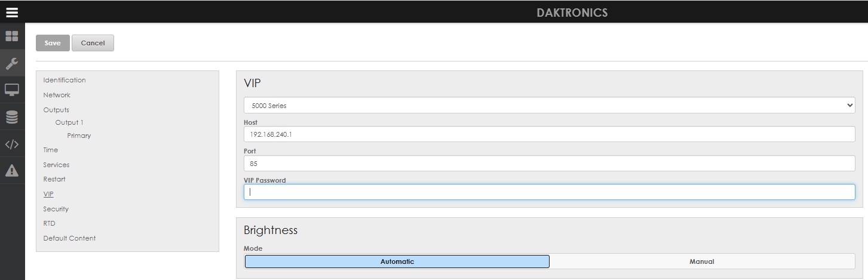Open the Default Content section
This screenshot has height=280, width=868.
pos(69,238)
